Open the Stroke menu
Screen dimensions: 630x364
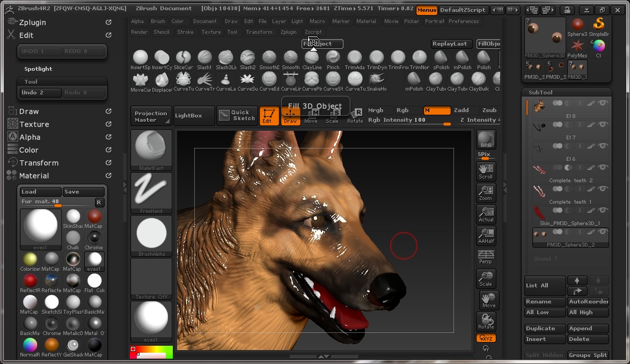click(x=185, y=32)
